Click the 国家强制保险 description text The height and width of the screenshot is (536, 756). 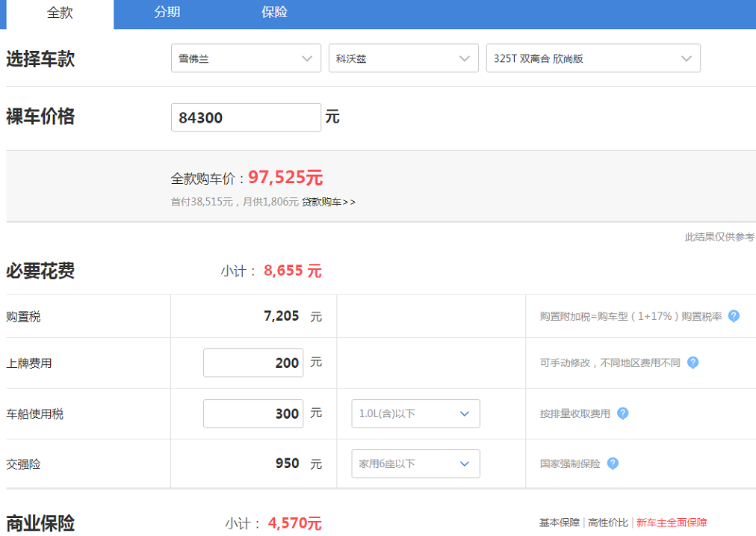point(570,463)
